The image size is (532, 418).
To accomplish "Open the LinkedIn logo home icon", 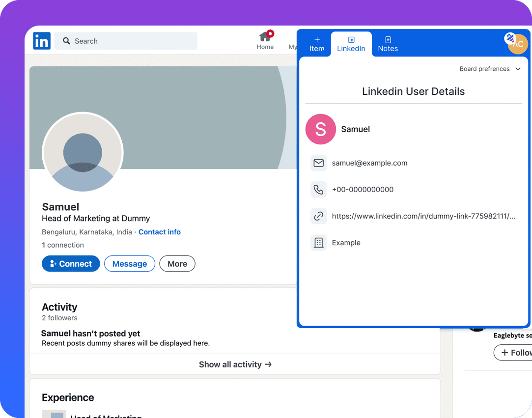I will 42,41.
